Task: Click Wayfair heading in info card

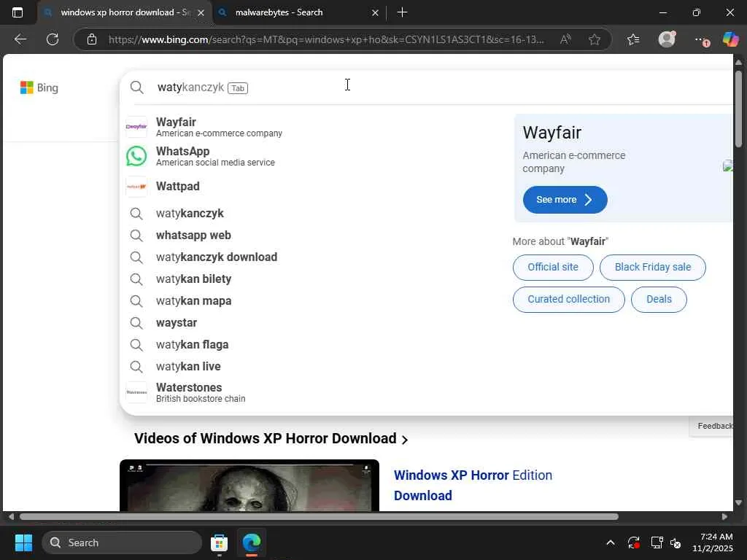Action: 551,133
